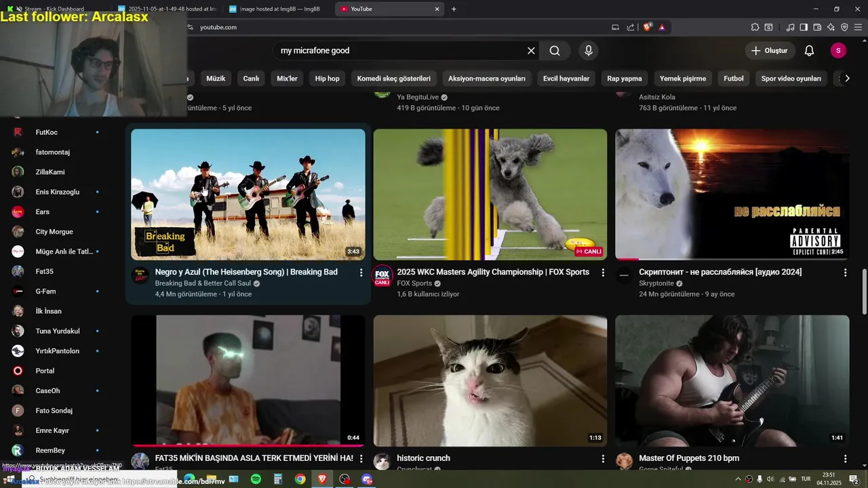Select the Hip hop filter chip
The height and width of the screenshot is (488, 868).
click(x=327, y=79)
